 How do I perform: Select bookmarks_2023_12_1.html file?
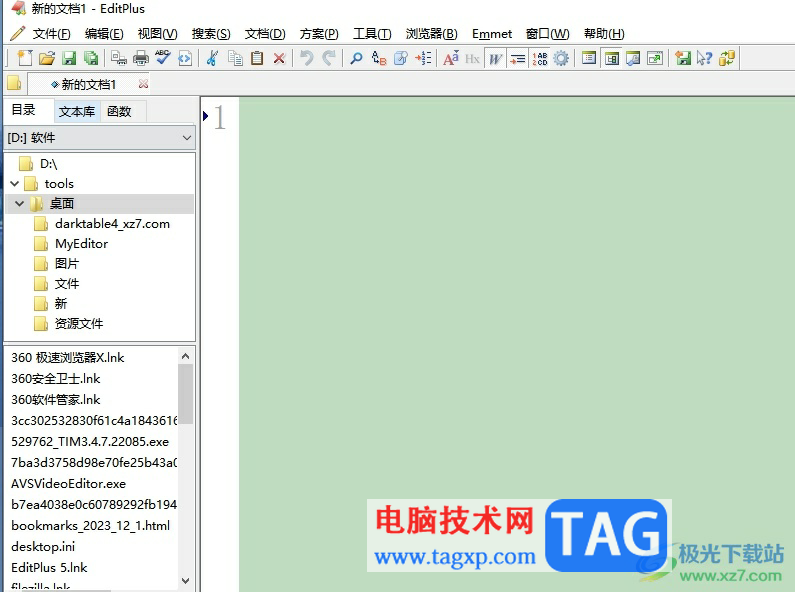90,526
